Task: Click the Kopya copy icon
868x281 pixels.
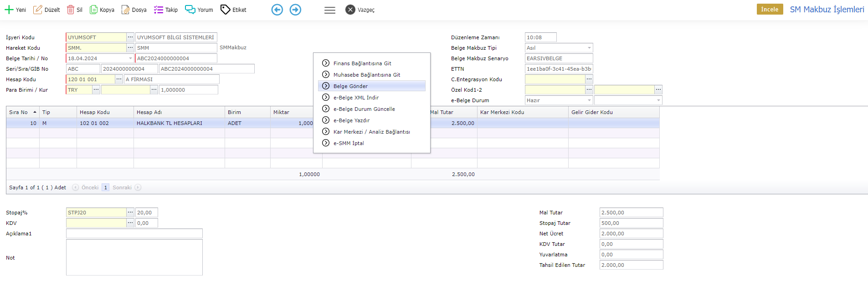Action: [93, 10]
